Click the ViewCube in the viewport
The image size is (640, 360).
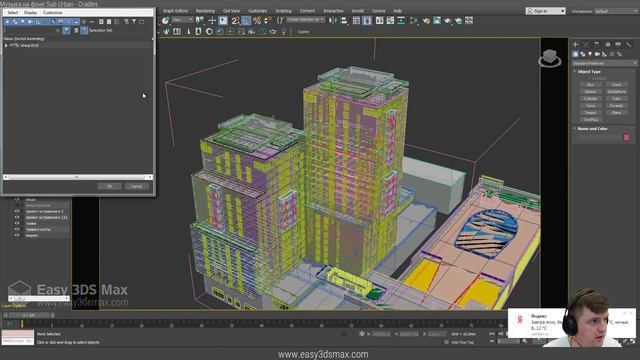[x=550, y=58]
